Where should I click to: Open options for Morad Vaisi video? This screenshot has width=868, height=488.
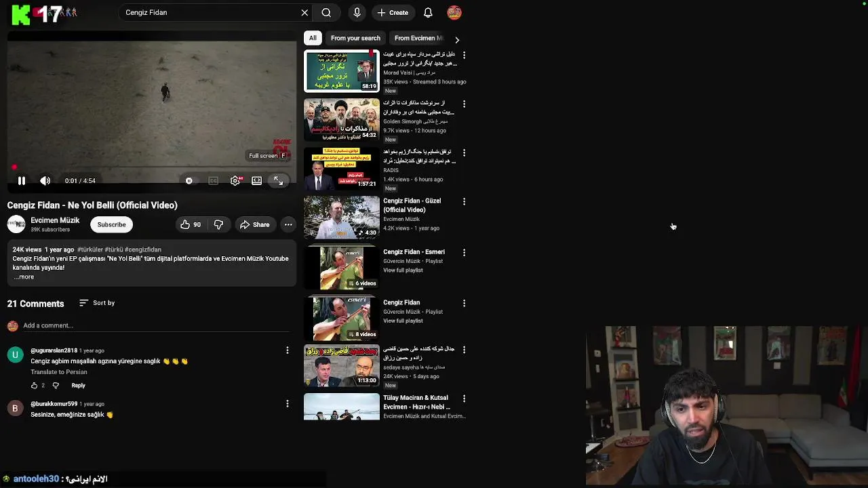coord(464,55)
